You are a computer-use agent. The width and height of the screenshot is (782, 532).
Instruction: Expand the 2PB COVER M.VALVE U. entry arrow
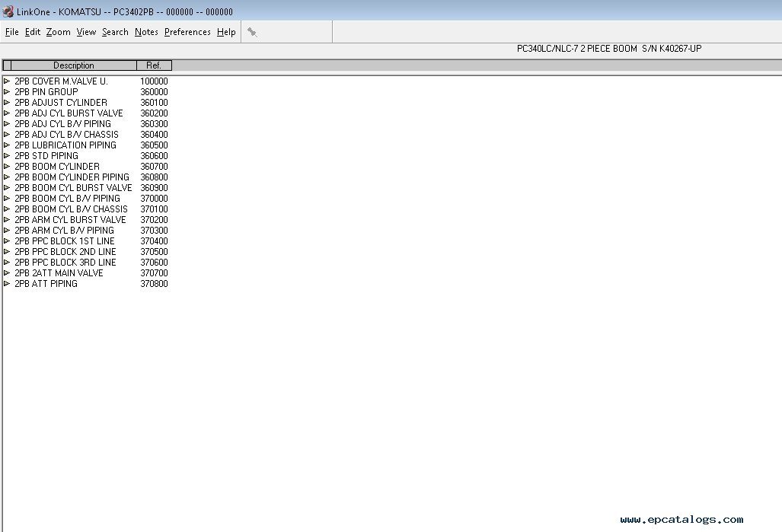[7, 81]
